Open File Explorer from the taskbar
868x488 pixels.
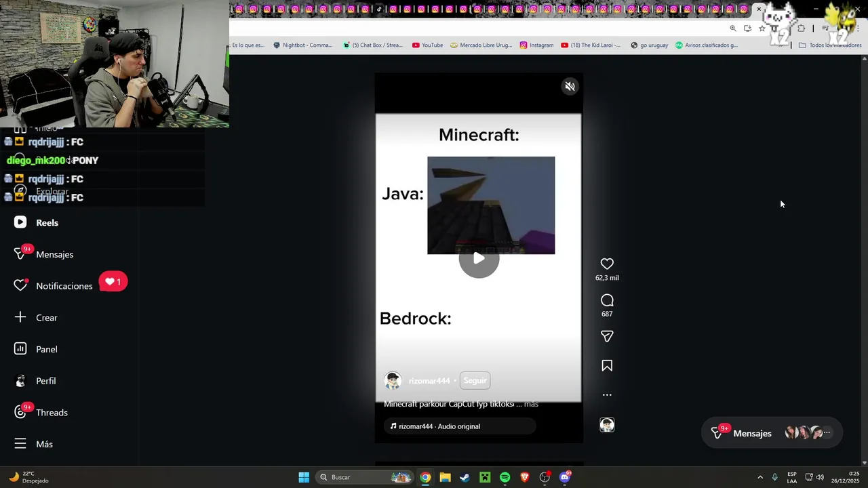pyautogui.click(x=445, y=477)
